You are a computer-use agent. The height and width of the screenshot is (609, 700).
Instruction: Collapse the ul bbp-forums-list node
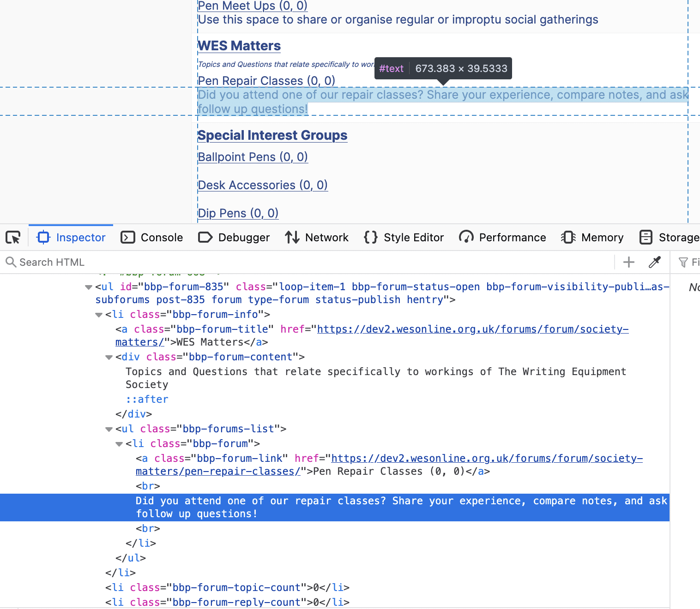coord(109,429)
